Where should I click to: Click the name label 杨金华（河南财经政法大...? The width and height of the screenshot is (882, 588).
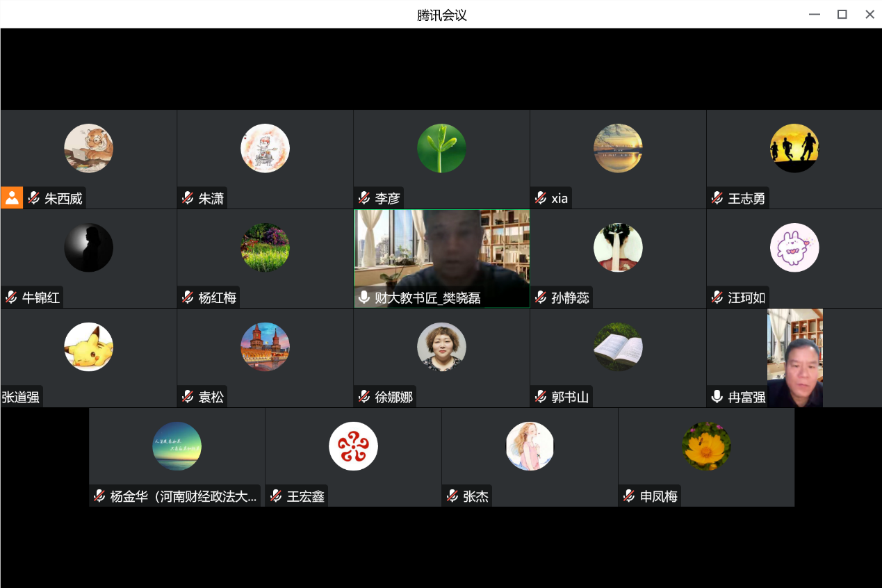(x=183, y=496)
